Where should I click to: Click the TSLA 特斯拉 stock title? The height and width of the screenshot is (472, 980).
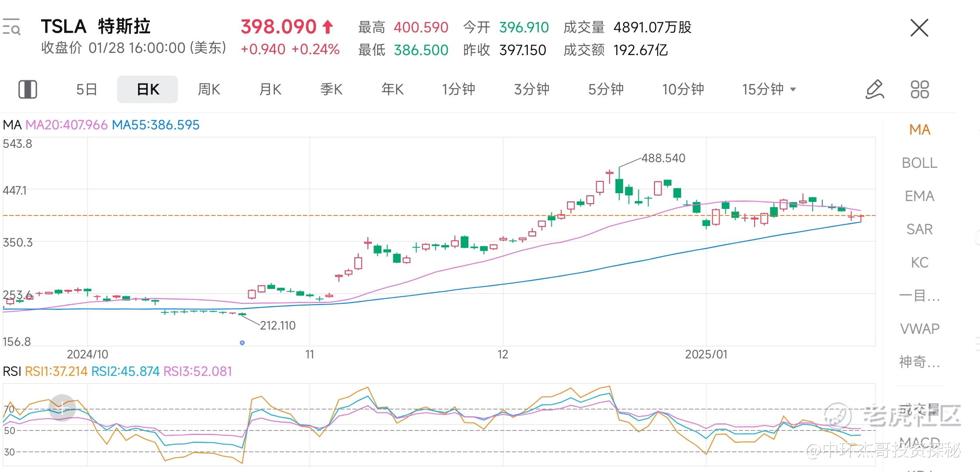(96, 27)
